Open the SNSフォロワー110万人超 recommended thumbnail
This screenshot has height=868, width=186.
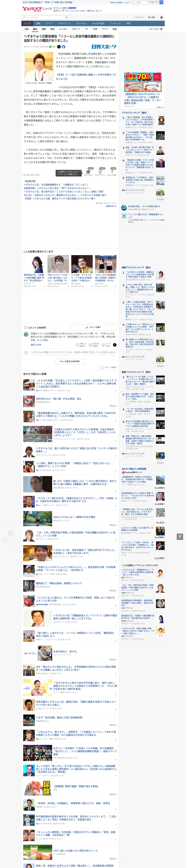58,264
